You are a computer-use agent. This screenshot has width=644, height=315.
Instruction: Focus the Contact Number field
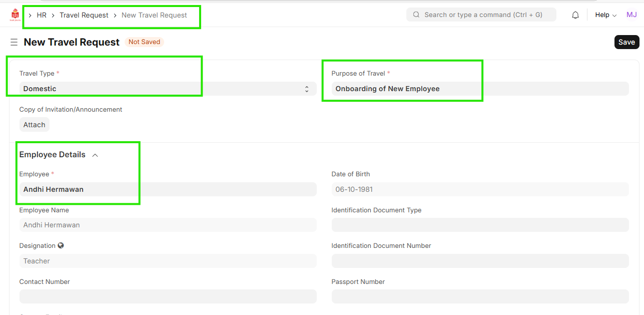[168, 296]
